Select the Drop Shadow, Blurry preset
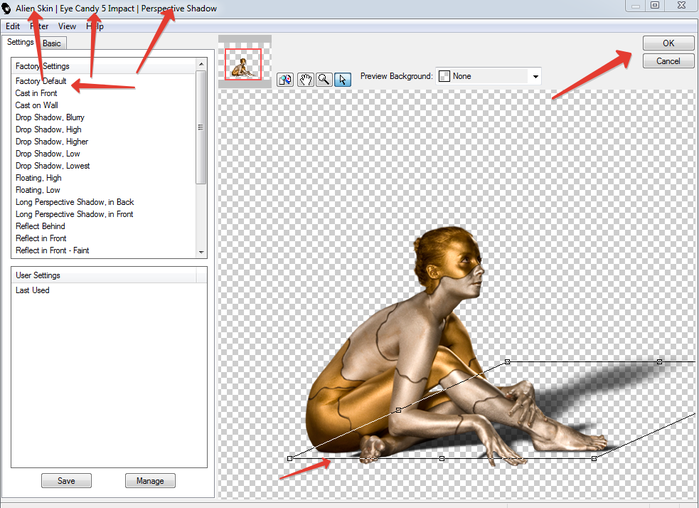The height and width of the screenshot is (508, 699). (49, 117)
